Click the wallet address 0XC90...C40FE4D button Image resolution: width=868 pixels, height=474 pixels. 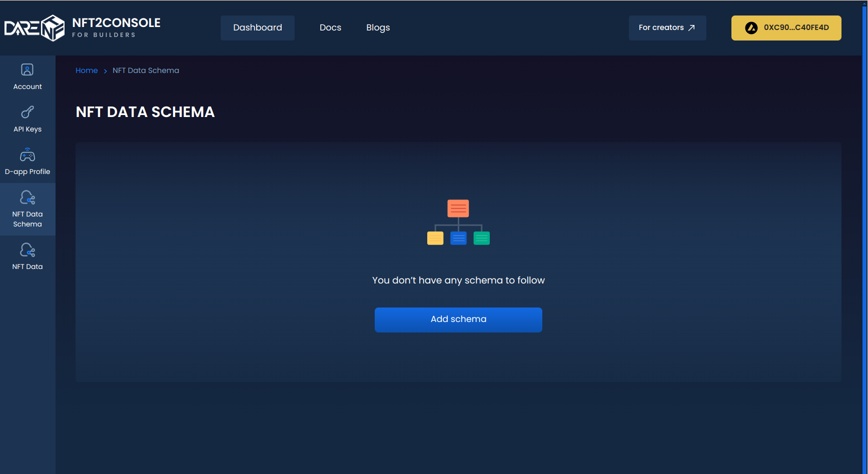coord(786,28)
